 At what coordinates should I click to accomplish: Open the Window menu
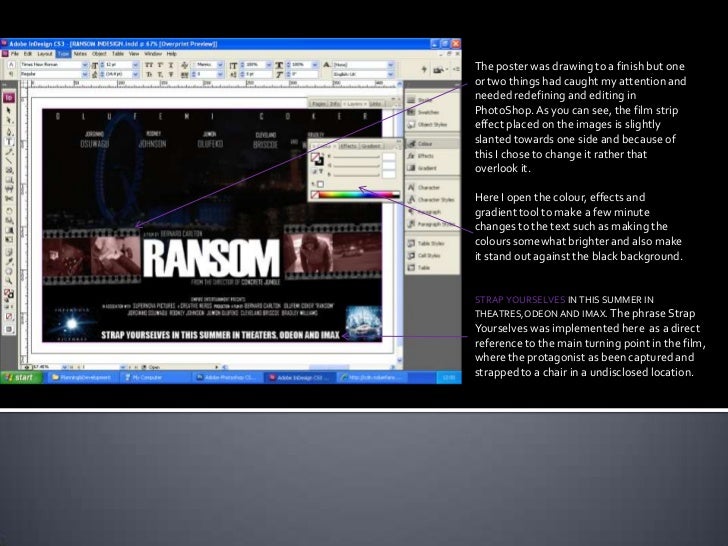153,54
